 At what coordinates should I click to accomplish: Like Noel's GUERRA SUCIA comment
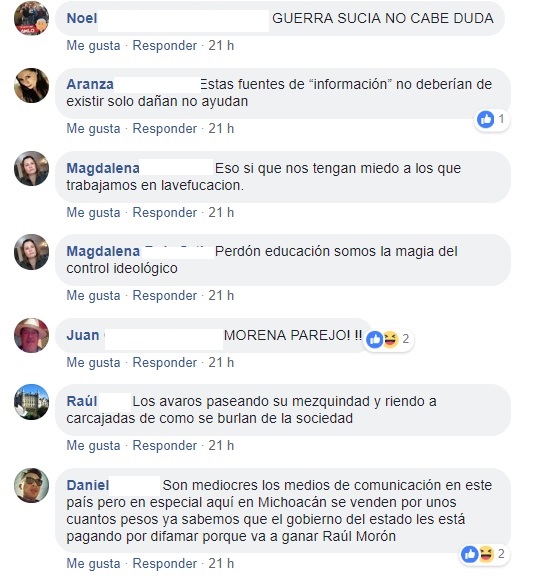click(x=94, y=45)
